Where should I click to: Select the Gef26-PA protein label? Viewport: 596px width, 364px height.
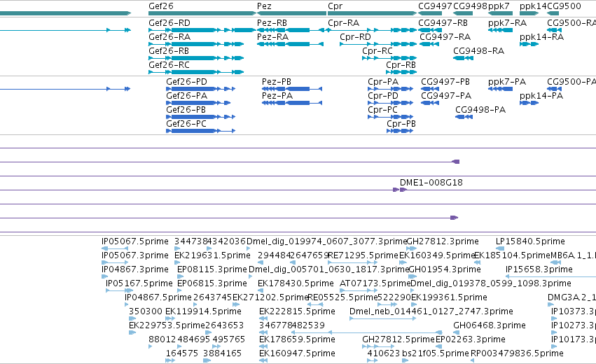[186, 96]
